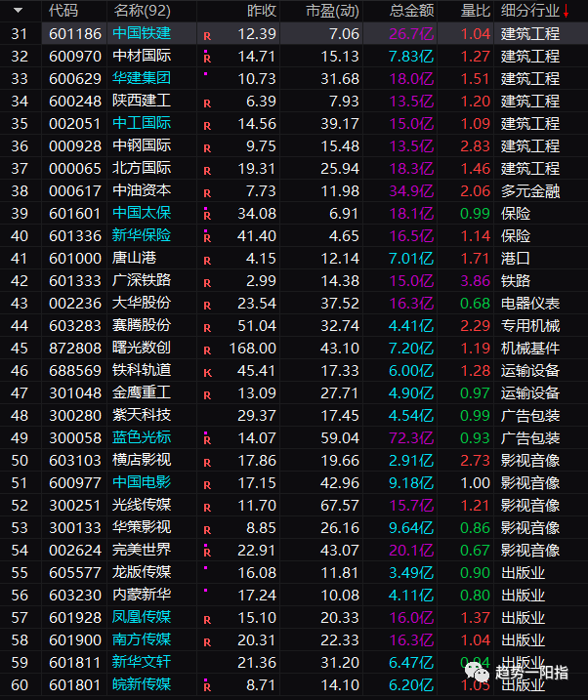Click stock code 002624

coord(75,550)
